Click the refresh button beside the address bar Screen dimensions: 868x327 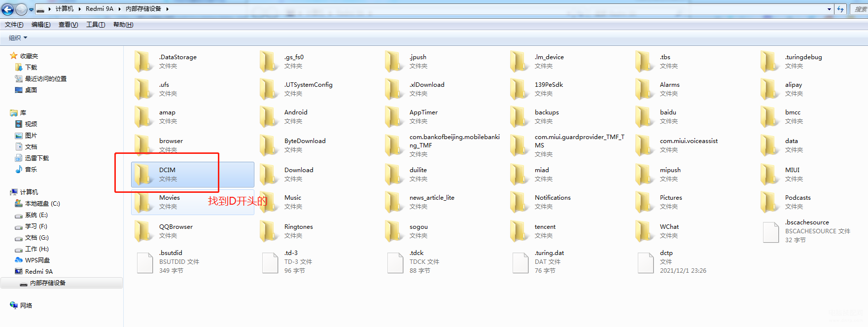click(840, 9)
